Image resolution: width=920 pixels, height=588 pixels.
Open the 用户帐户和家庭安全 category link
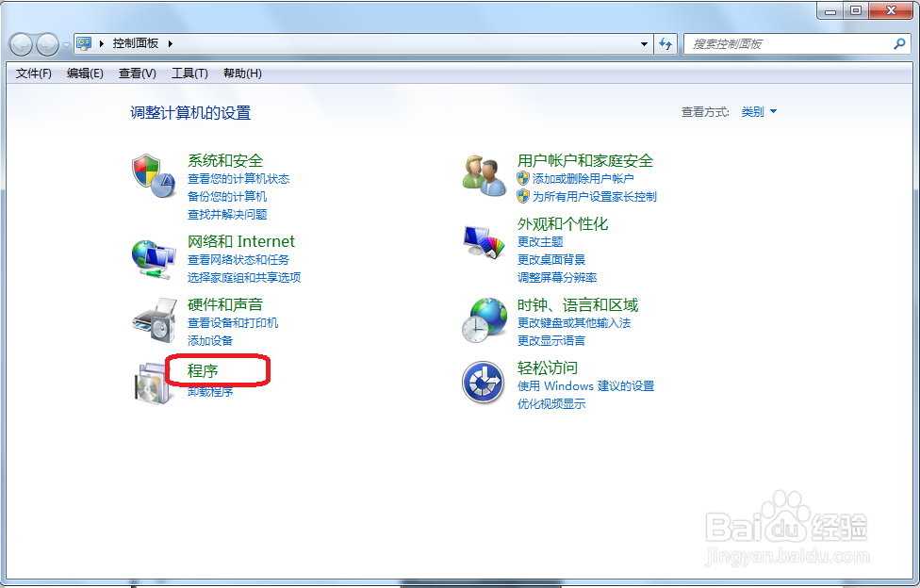coord(585,160)
